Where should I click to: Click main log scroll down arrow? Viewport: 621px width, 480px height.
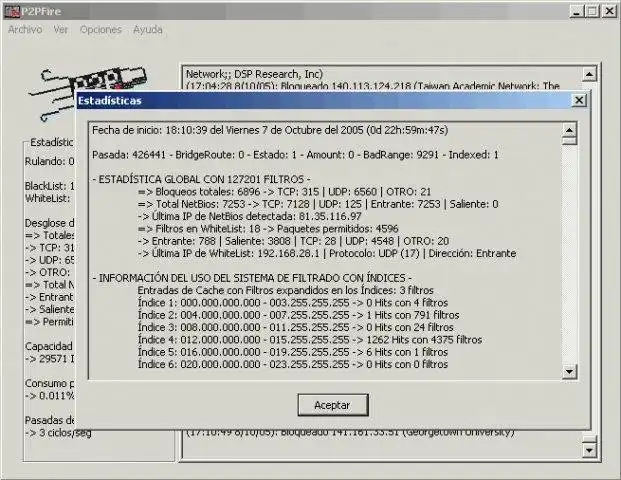(589, 450)
